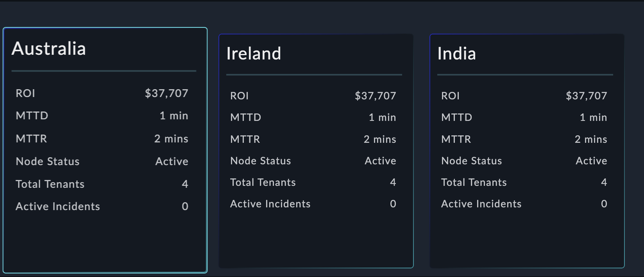Click India's ROI value $37,707
644x277 pixels.
tap(586, 96)
